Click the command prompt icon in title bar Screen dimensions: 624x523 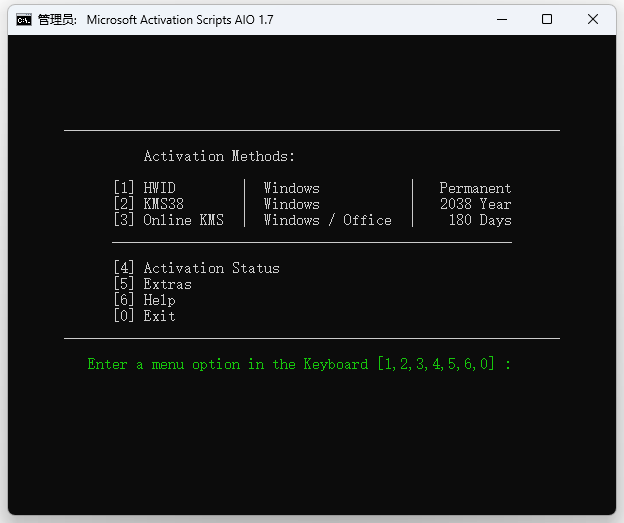24,20
